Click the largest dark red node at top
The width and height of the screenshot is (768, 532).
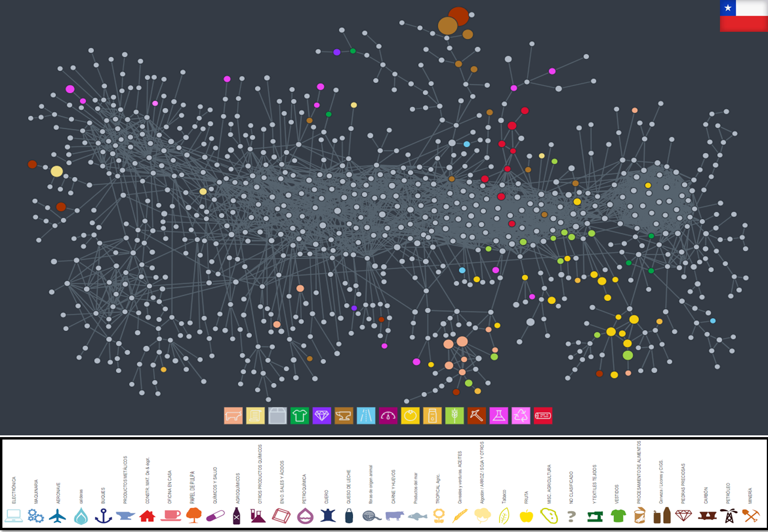coord(458,16)
